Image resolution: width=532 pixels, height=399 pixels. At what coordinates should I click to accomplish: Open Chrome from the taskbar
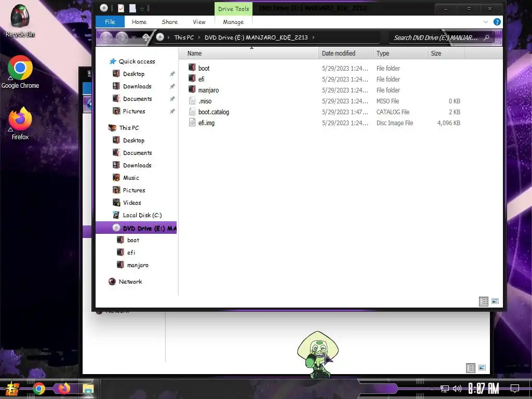point(39,389)
